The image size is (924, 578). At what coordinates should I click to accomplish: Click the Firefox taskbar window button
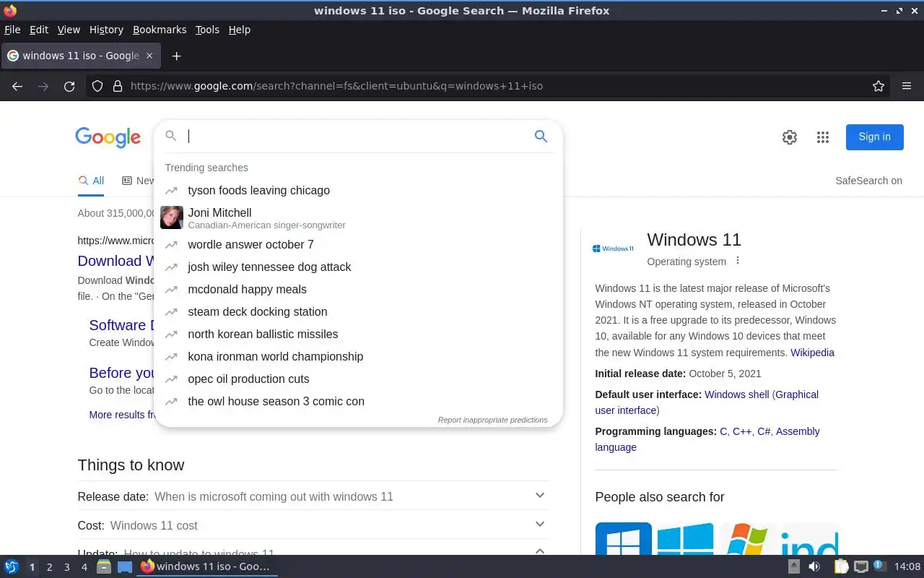pyautogui.click(x=207, y=566)
